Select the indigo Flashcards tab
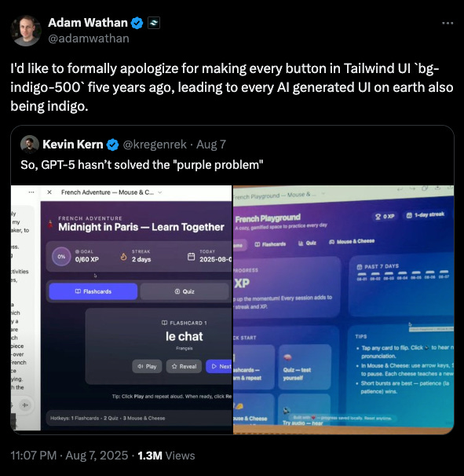The width and height of the screenshot is (464, 476). (93, 291)
